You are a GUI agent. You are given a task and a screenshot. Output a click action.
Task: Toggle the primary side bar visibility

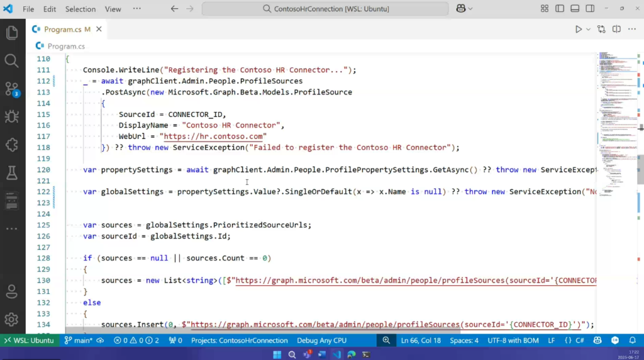[x=560, y=9]
